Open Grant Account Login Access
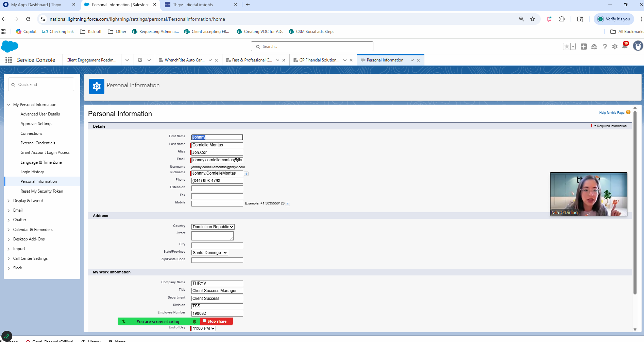Image resolution: width=644 pixels, height=342 pixels. pos(45,152)
